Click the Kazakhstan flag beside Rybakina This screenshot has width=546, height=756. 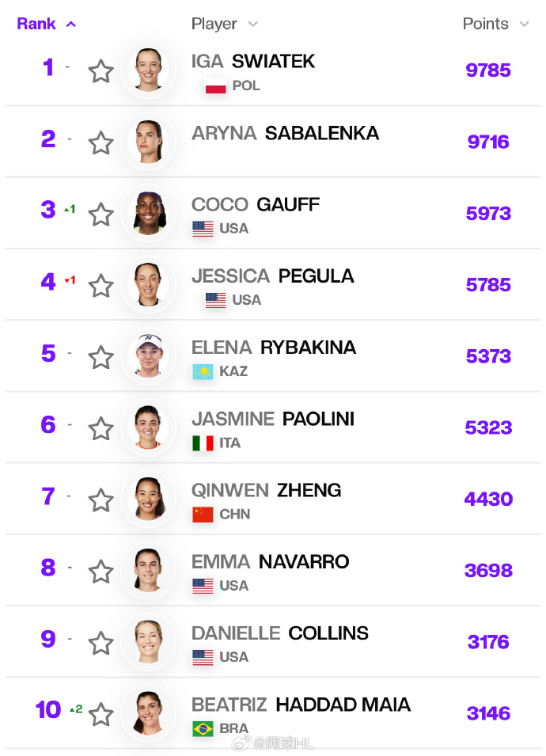(x=203, y=371)
